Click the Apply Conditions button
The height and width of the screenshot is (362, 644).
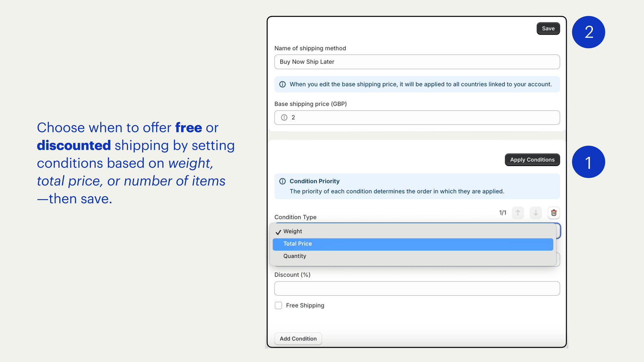click(532, 160)
